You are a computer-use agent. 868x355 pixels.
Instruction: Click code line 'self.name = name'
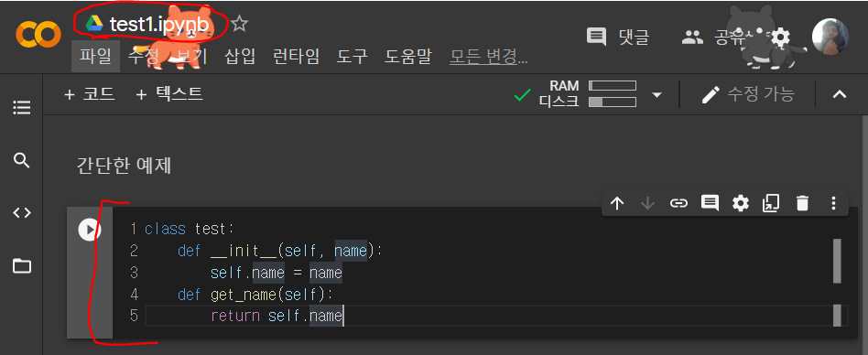[277, 273]
